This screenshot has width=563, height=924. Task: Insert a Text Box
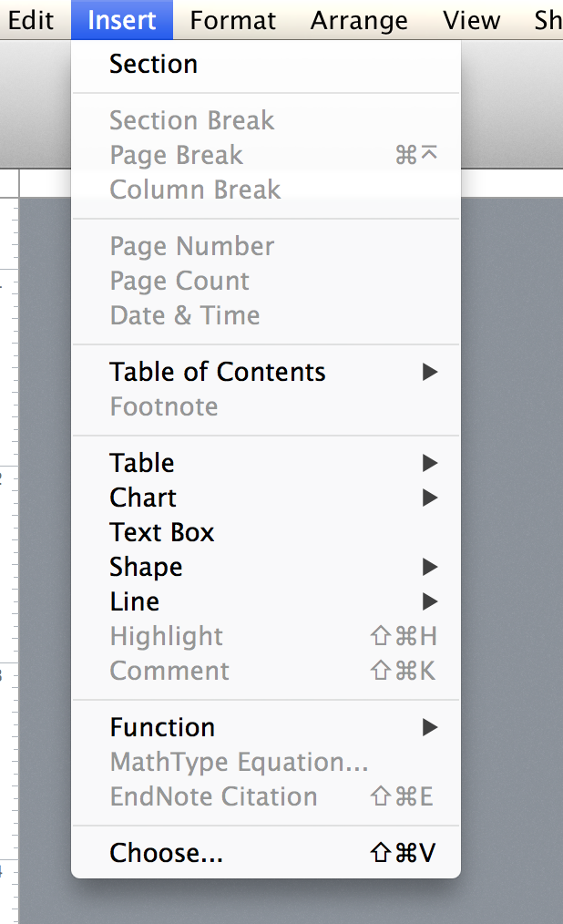pyautogui.click(x=162, y=532)
